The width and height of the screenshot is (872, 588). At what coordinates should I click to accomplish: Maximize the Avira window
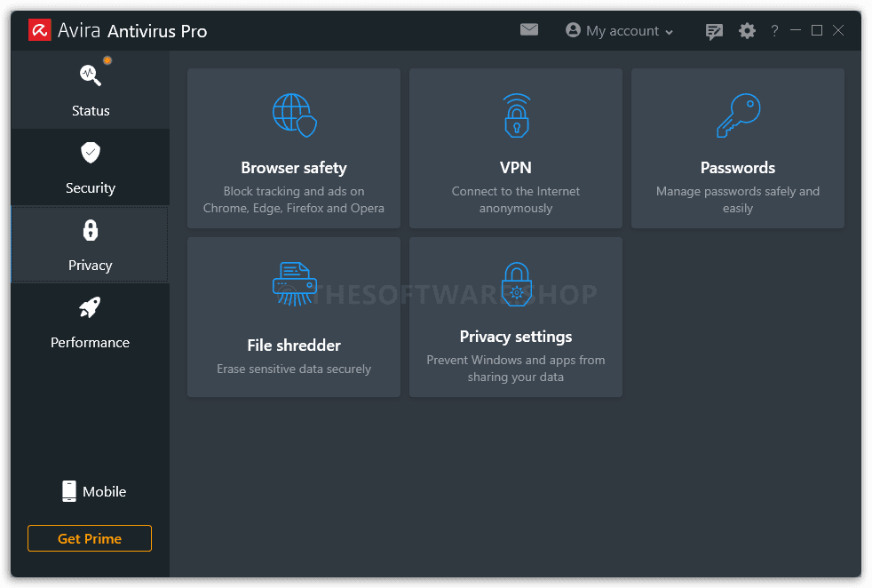coord(816,30)
